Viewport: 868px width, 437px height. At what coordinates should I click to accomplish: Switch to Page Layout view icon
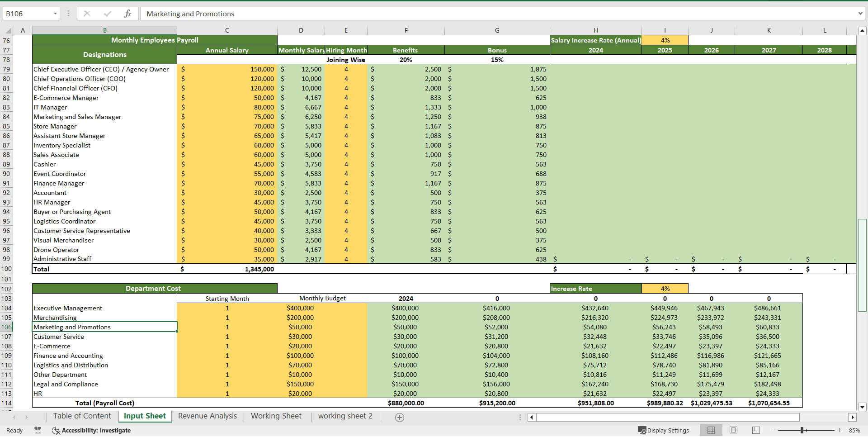(734, 430)
